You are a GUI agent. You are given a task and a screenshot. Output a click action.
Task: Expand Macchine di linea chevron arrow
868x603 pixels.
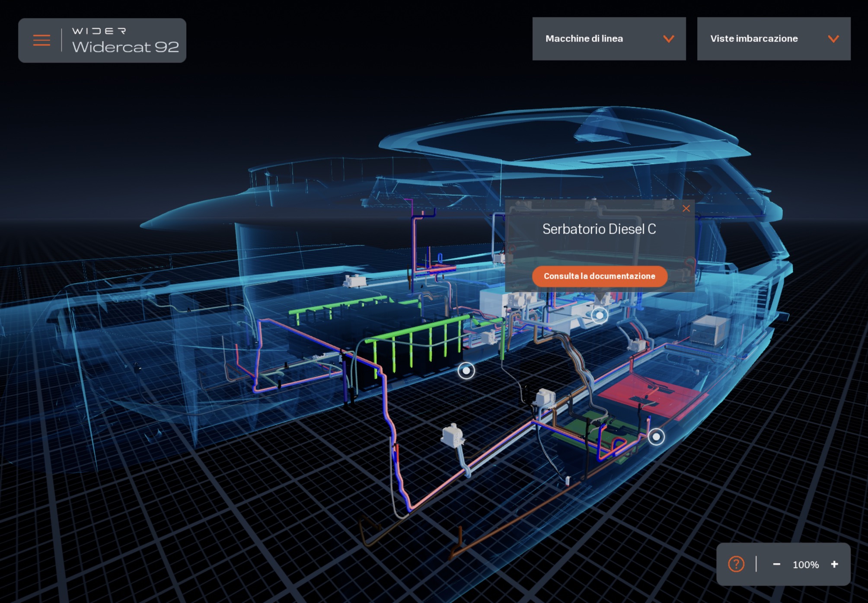(668, 39)
